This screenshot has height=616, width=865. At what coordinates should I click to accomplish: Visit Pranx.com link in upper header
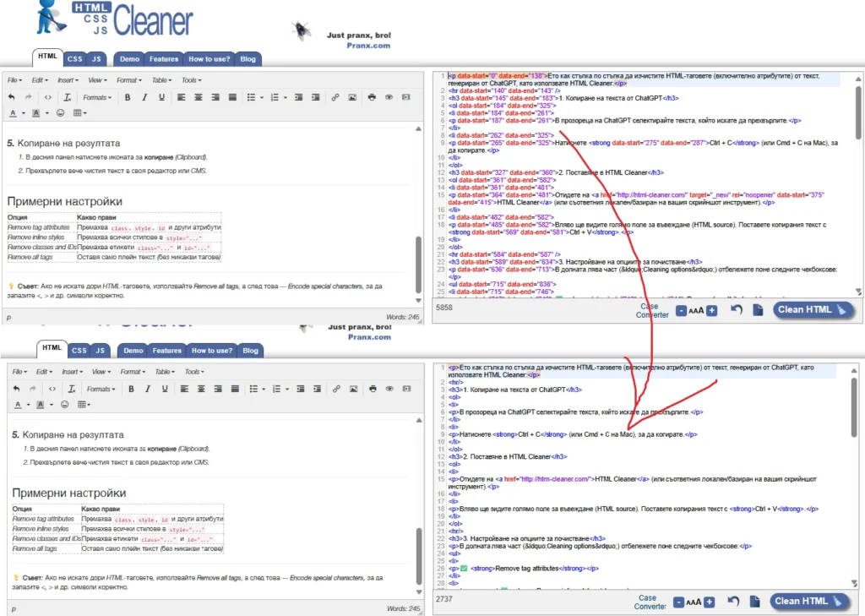click(368, 46)
